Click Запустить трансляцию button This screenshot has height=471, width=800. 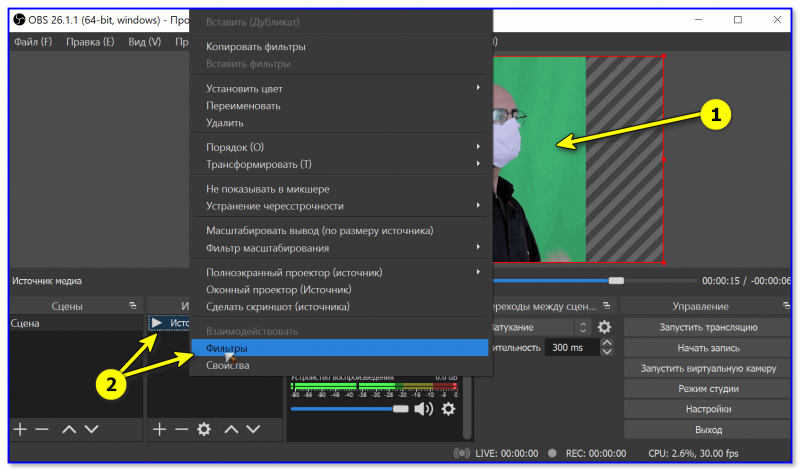(x=708, y=328)
